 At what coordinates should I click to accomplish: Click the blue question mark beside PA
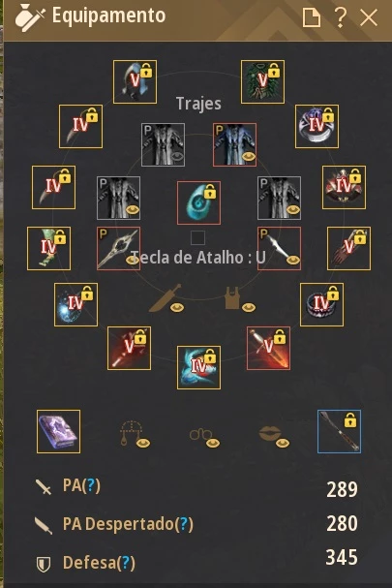91,485
